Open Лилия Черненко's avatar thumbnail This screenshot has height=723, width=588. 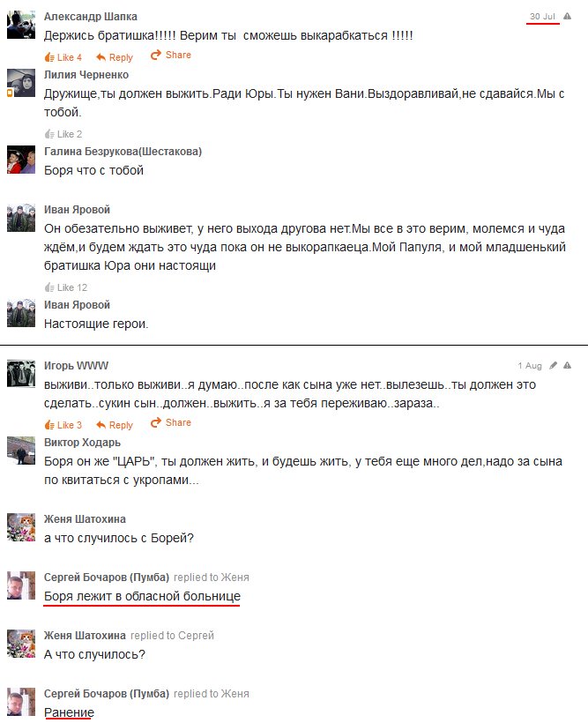pyautogui.click(x=21, y=83)
